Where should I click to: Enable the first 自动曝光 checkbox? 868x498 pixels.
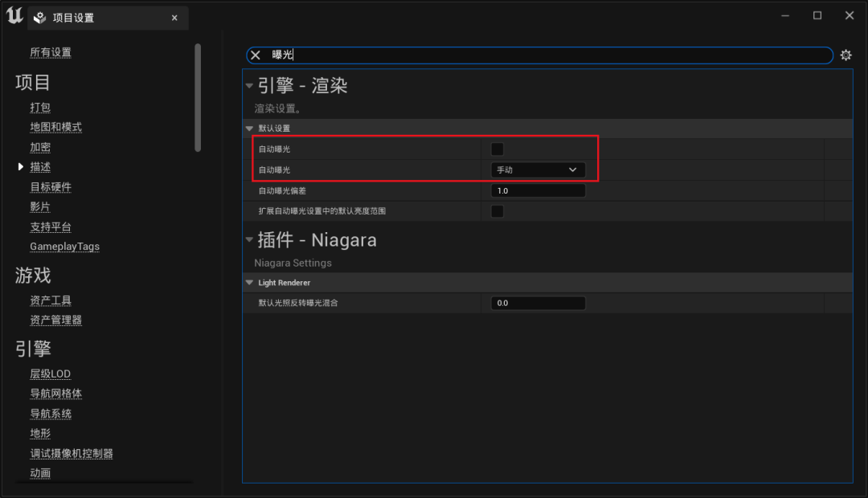(497, 149)
